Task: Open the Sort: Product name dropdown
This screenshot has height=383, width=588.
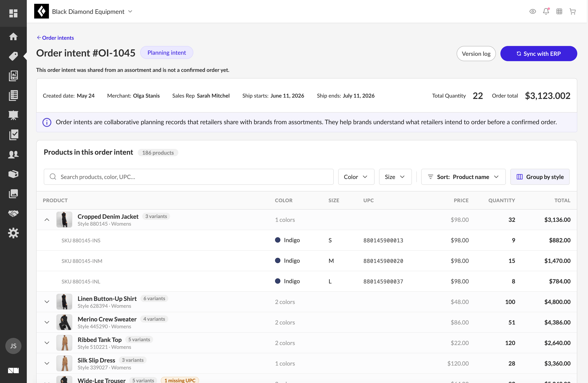Action: tap(463, 177)
